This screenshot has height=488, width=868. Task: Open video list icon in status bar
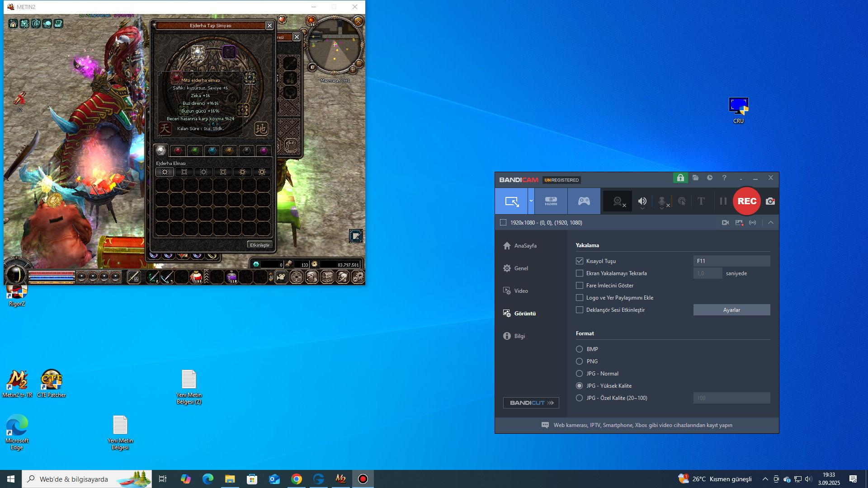point(725,223)
